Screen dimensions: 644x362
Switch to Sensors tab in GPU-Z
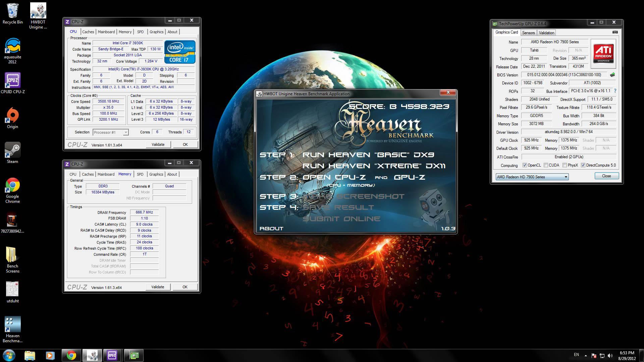(x=528, y=33)
